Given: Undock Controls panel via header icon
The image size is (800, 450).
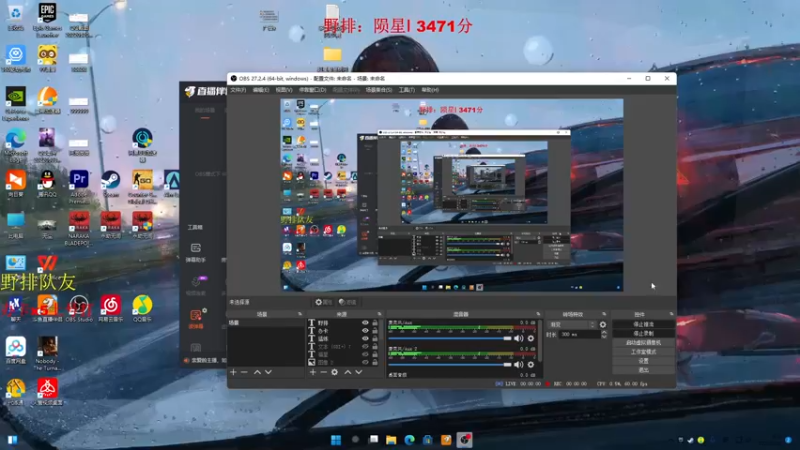Looking at the screenshot, I should coord(671,314).
